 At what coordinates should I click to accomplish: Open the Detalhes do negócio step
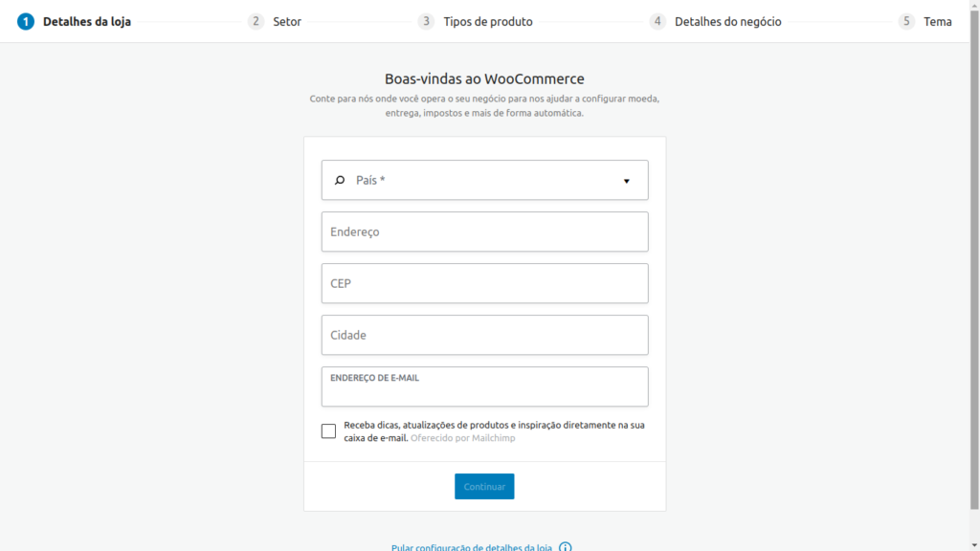(727, 20)
